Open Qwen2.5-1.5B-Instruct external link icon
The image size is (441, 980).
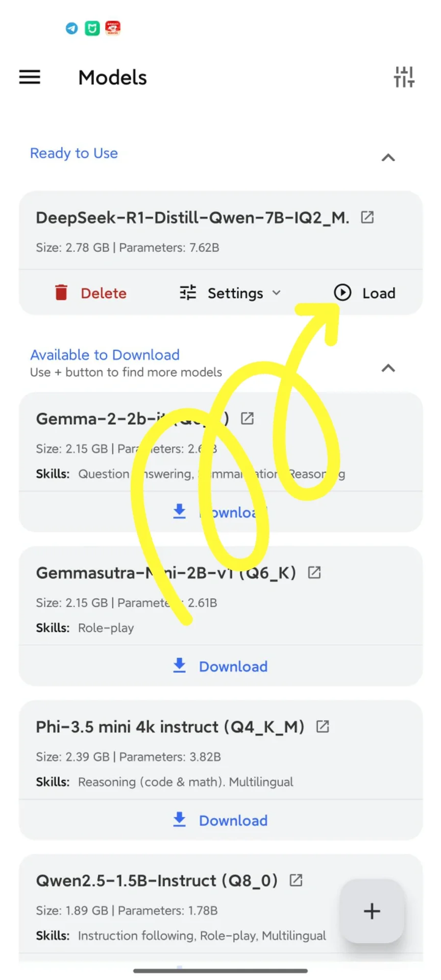pos(296,880)
